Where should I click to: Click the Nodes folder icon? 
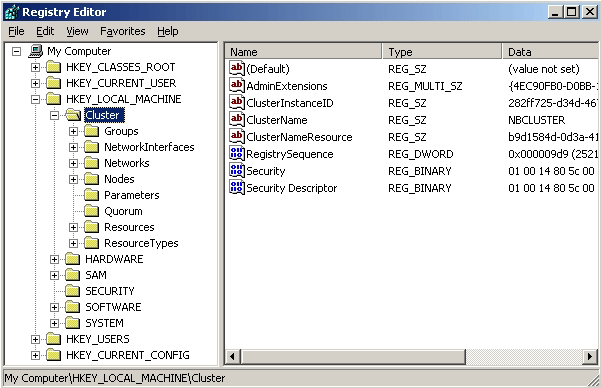[x=92, y=179]
